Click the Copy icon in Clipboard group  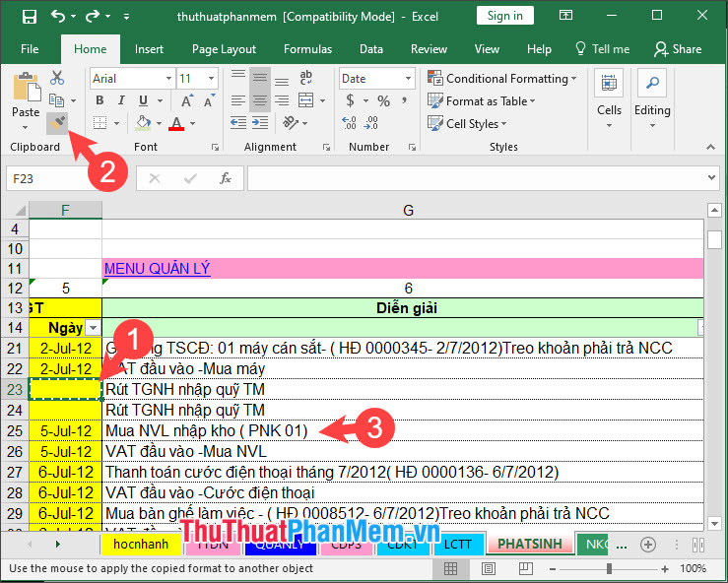click(56, 99)
